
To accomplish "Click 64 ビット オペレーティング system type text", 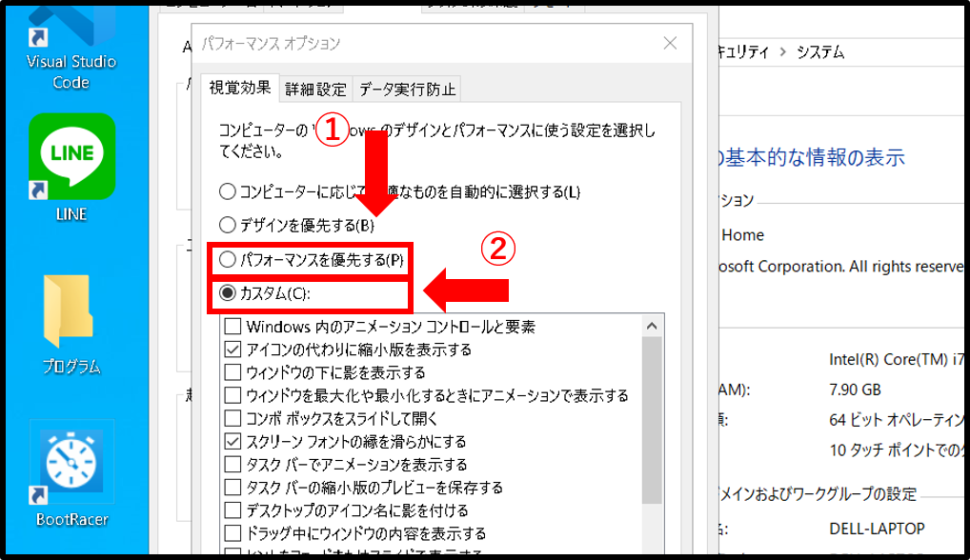I will [897, 420].
